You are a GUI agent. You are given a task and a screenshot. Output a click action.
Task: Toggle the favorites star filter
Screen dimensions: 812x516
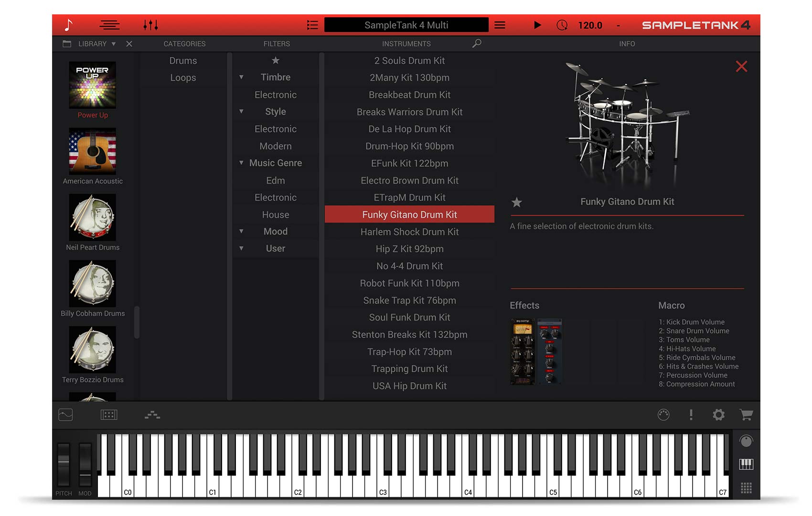point(276,61)
